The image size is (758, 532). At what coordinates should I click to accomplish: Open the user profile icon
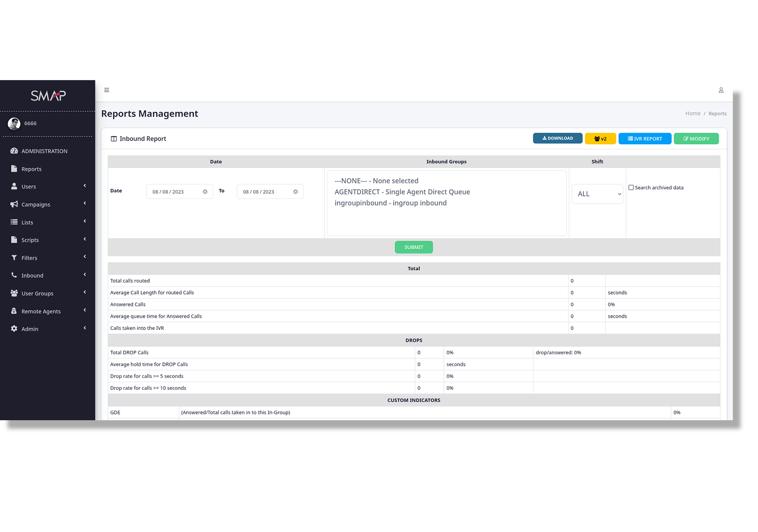pos(721,90)
